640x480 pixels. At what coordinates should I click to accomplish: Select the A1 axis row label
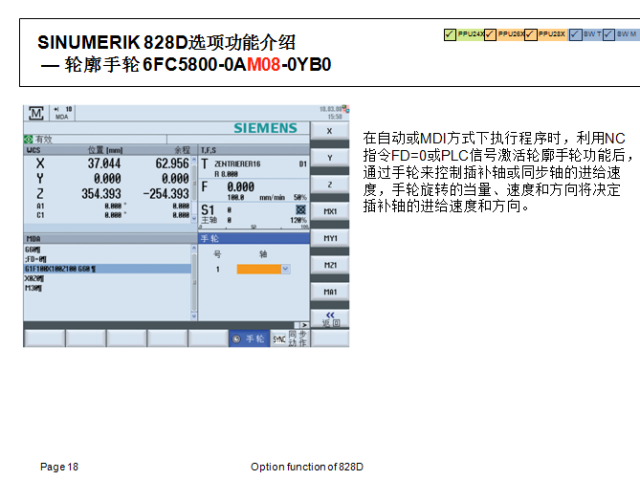[40, 206]
